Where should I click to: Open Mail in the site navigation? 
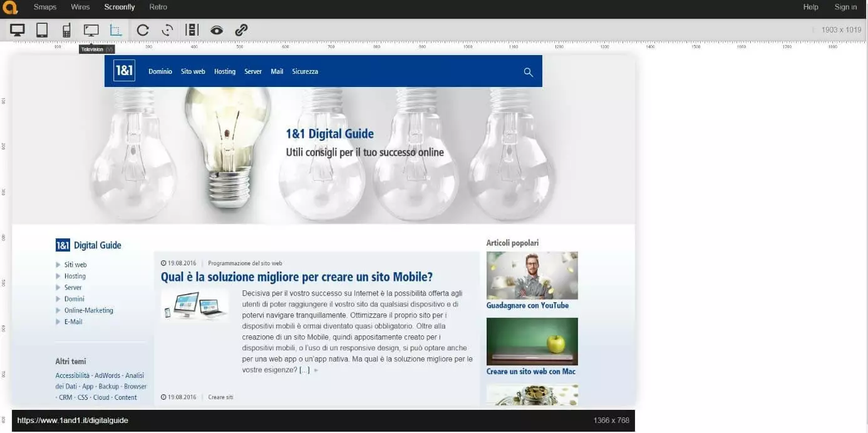(277, 71)
